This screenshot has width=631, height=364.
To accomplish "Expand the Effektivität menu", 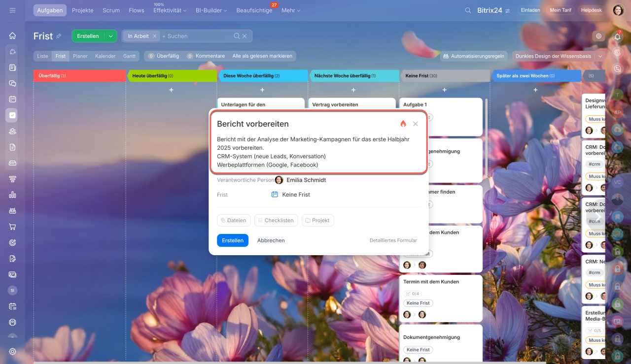I will [x=170, y=10].
